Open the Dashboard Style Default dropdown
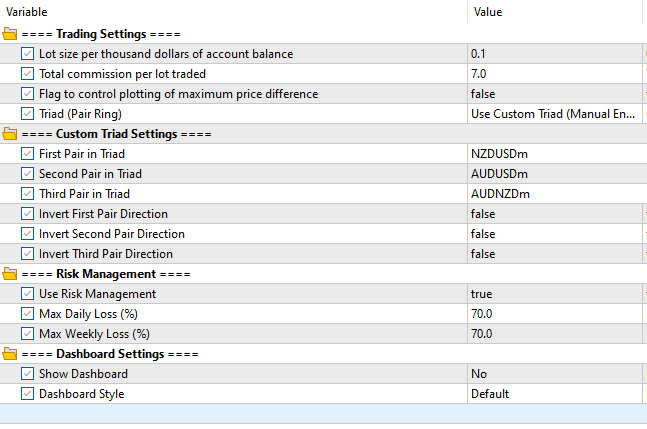 (553, 393)
